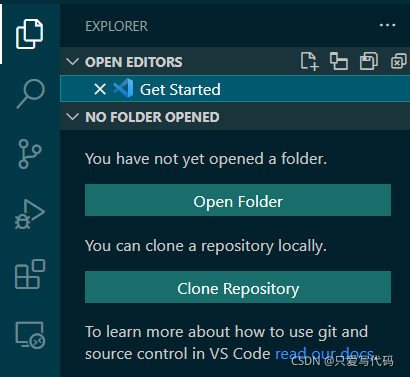Viewport: 410px width, 377px height.
Task: Click the NO FOLDER OPENED header text
Action: tap(152, 117)
